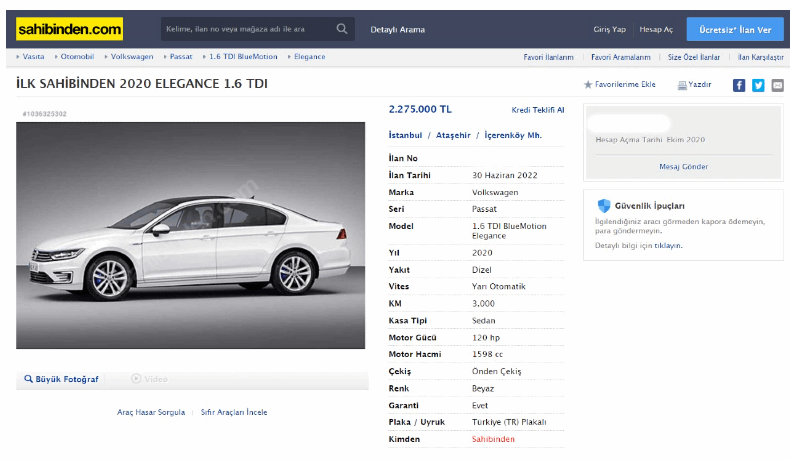Open Büyük Fotoğraf enlarged photo view
The image size is (790, 460).
[x=61, y=379]
